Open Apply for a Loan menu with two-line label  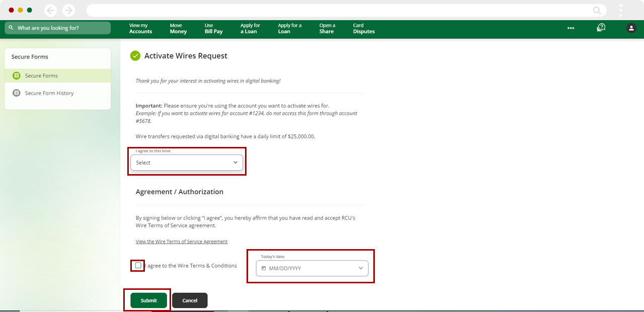[x=250, y=28]
